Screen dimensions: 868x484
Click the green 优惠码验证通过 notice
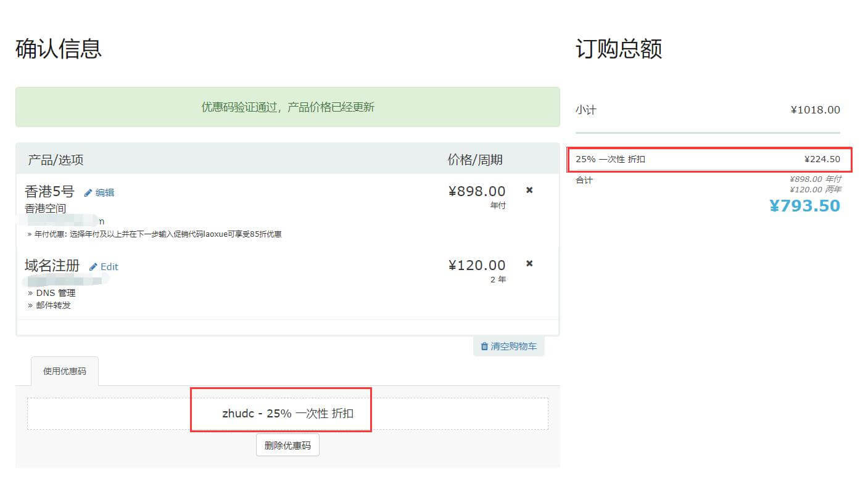(x=287, y=107)
